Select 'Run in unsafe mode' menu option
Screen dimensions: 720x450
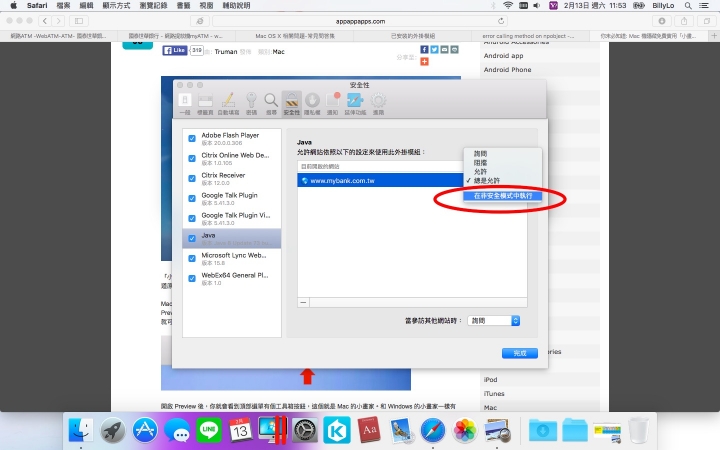[502, 196]
